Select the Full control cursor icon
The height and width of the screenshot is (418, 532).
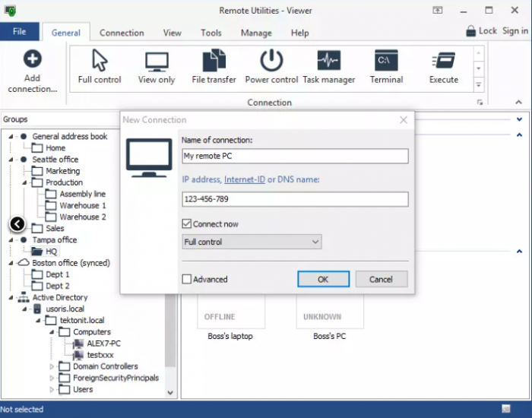(x=100, y=60)
